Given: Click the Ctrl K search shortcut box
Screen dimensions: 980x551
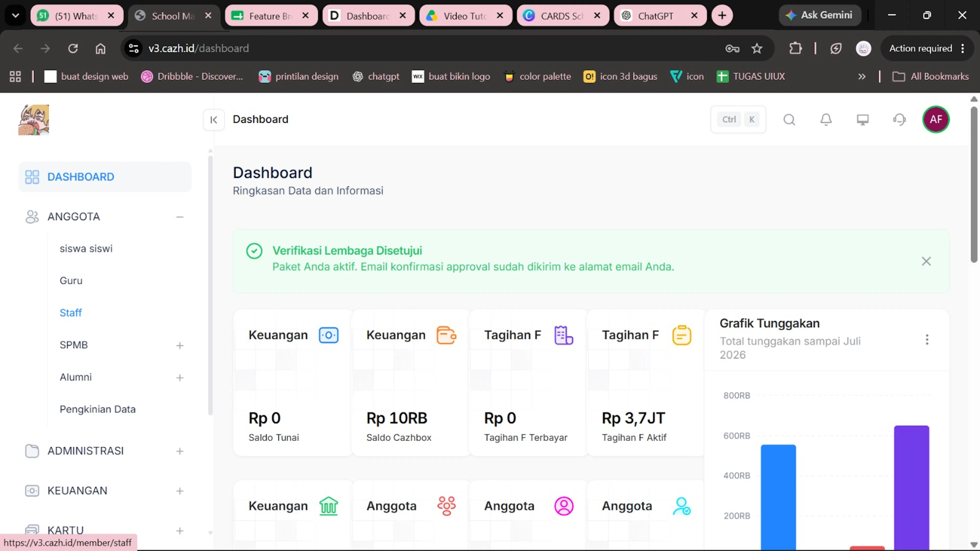Looking at the screenshot, I should pos(738,119).
